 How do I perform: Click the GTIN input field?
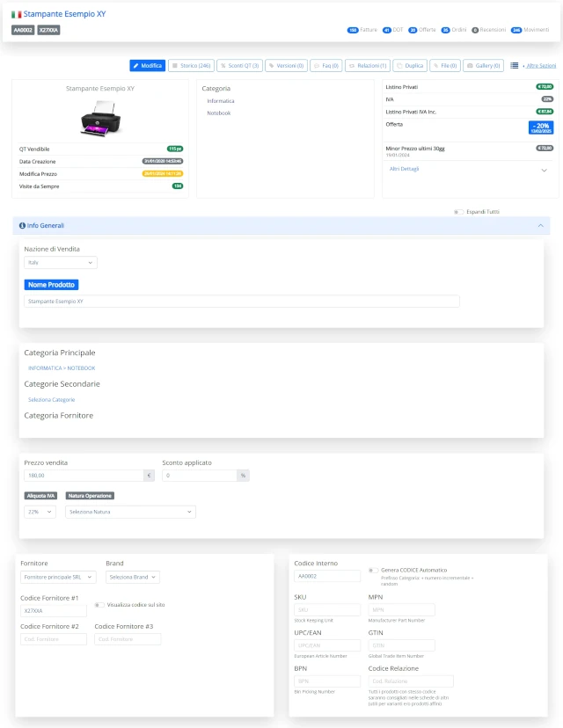402,645
